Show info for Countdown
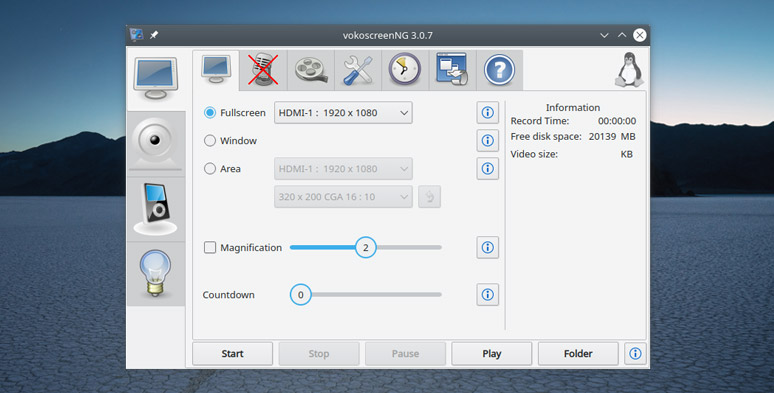The height and width of the screenshot is (393, 774). pos(488,295)
